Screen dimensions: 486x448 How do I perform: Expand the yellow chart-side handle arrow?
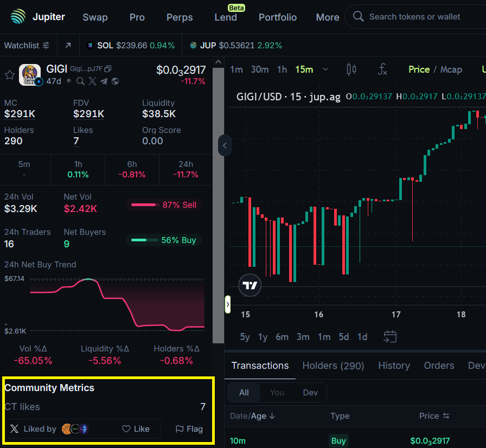pos(227,304)
